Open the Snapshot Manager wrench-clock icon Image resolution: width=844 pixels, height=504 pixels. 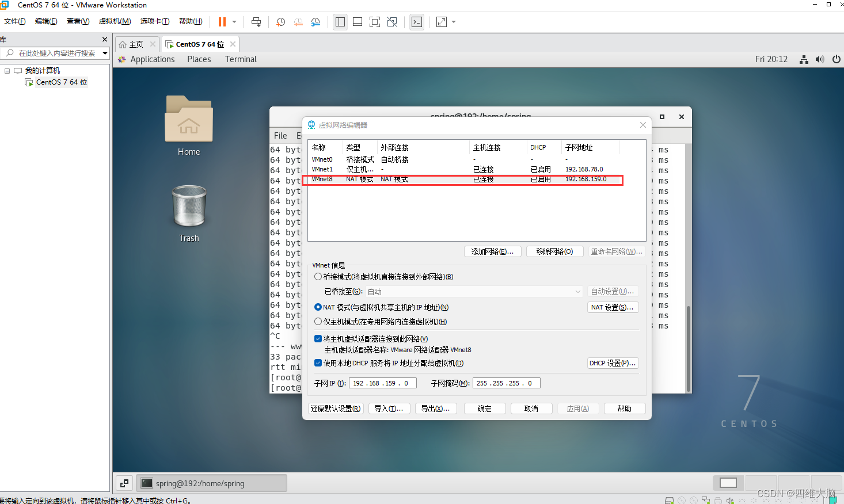[x=315, y=22]
